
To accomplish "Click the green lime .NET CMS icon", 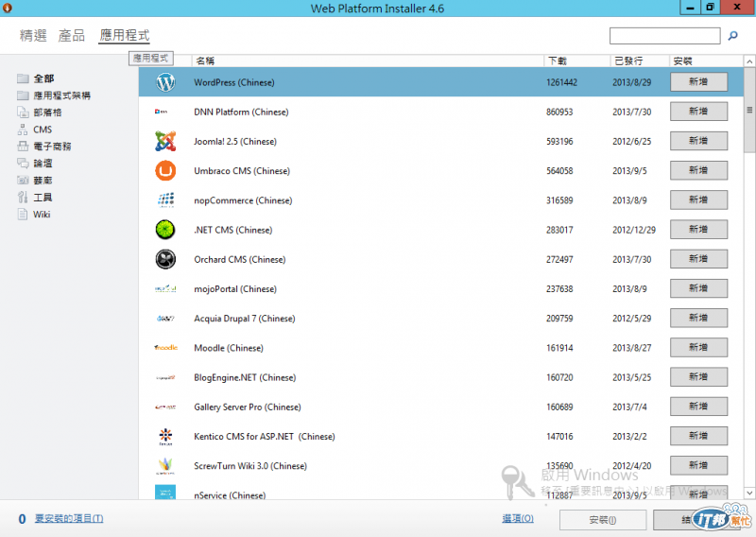I will coord(165,229).
